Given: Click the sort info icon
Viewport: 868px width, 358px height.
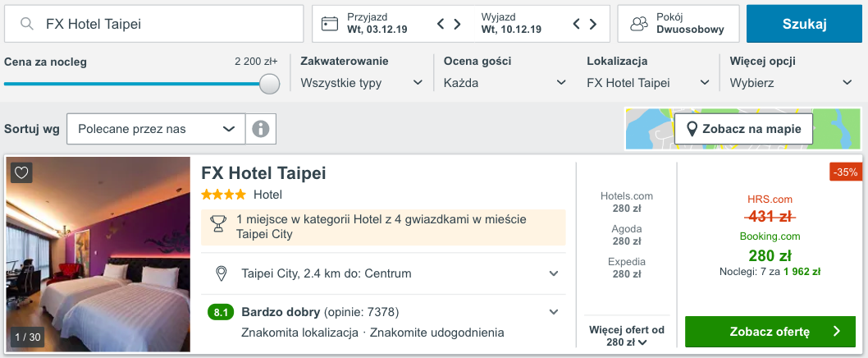Looking at the screenshot, I should click(261, 129).
